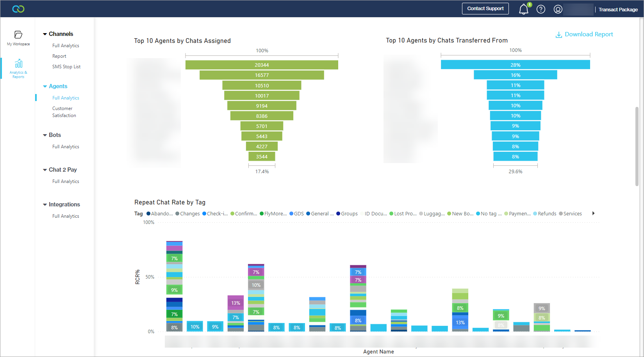Viewport: 644px width, 357px height.
Task: Open Customer Satisfaction under Agents
Action: (64, 112)
